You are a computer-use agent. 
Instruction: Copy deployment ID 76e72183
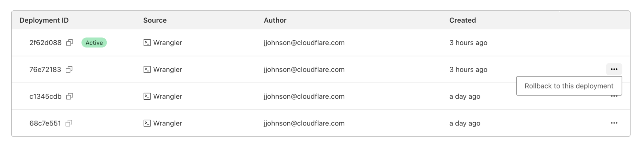click(69, 69)
